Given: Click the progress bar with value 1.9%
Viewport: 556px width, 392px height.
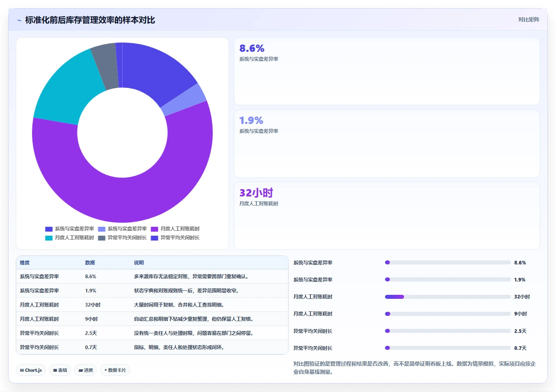Looking at the screenshot, I should coord(448,279).
